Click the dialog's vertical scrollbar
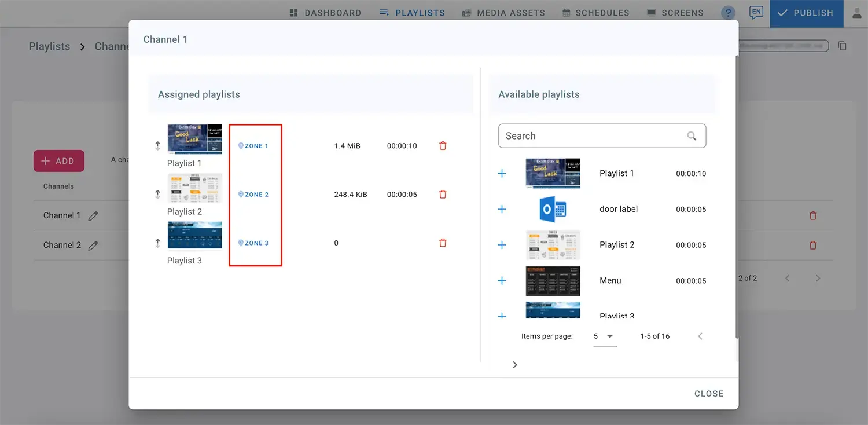Screen dimensions: 868x425 (737, 197)
